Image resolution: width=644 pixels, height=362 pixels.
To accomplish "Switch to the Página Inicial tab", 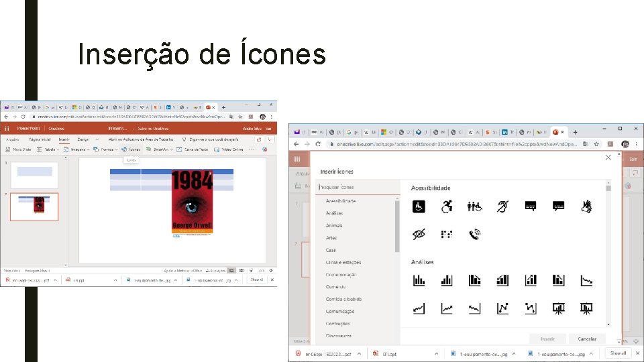I will (x=40, y=139).
